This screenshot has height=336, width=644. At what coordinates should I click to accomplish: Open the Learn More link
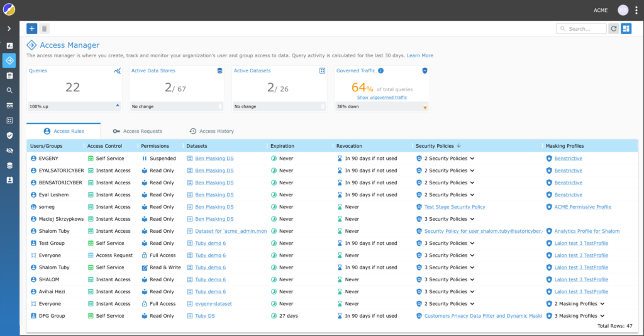click(x=419, y=55)
